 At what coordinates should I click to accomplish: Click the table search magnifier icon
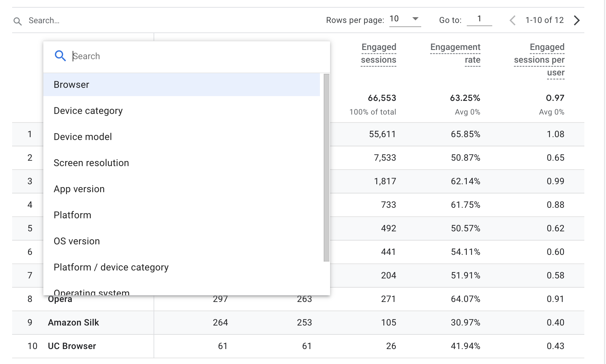pyautogui.click(x=18, y=21)
